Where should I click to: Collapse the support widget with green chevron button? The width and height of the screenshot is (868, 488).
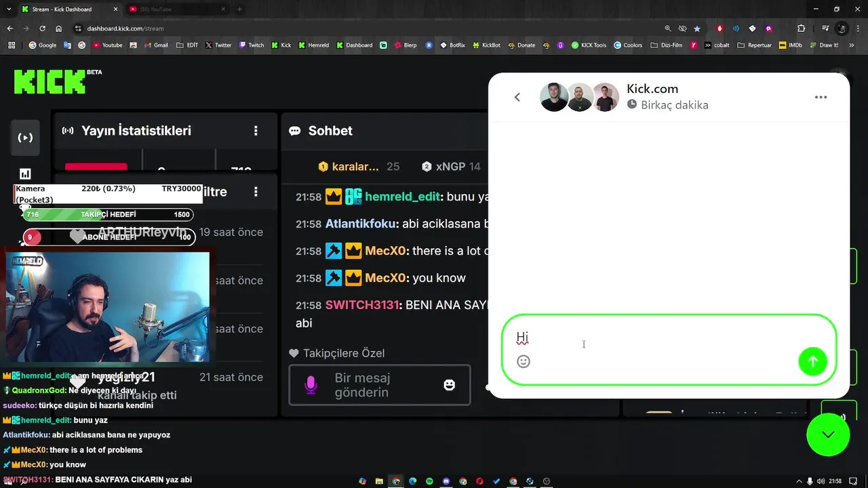point(828,434)
